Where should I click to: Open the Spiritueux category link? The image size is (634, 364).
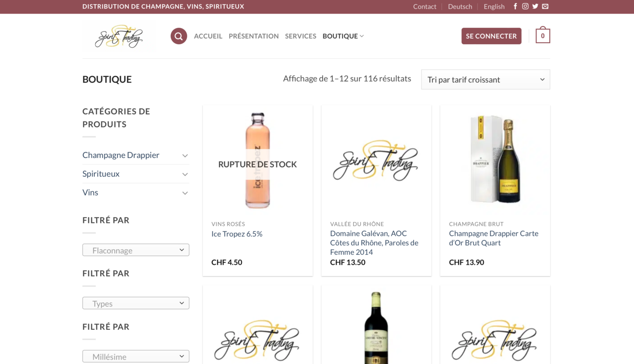(x=101, y=174)
